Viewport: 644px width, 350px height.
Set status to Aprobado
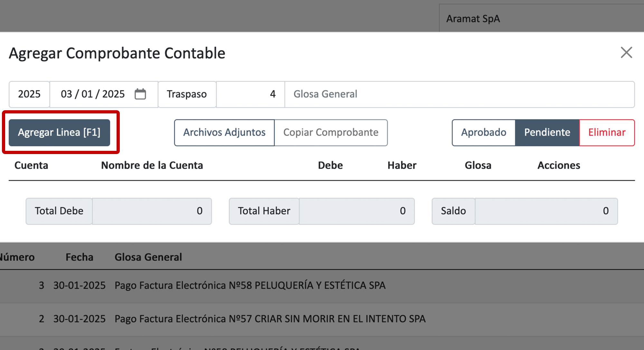click(483, 132)
